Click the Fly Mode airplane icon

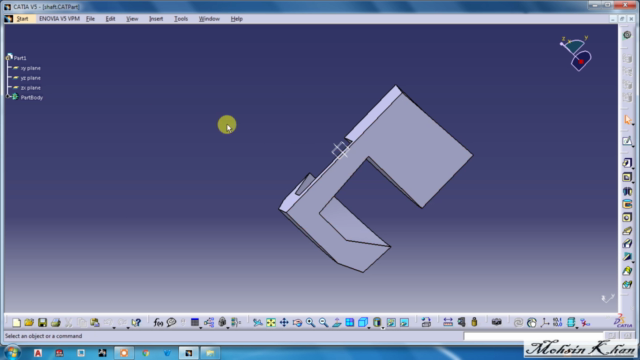click(258, 322)
